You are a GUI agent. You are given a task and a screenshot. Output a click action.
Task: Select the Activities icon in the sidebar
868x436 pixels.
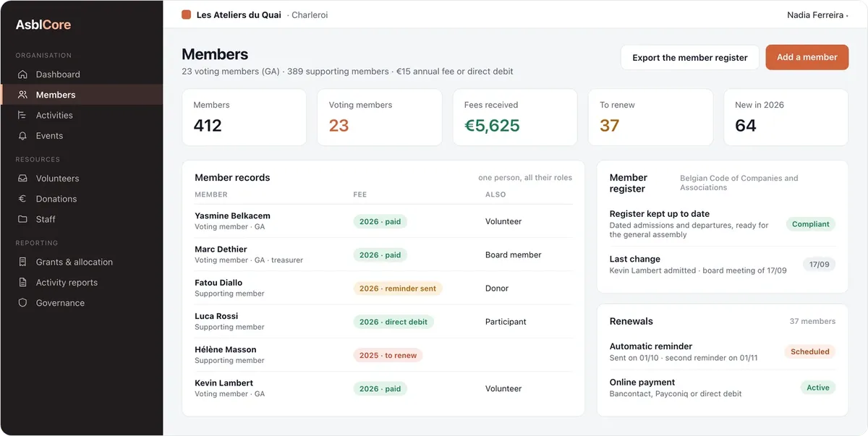pos(22,115)
